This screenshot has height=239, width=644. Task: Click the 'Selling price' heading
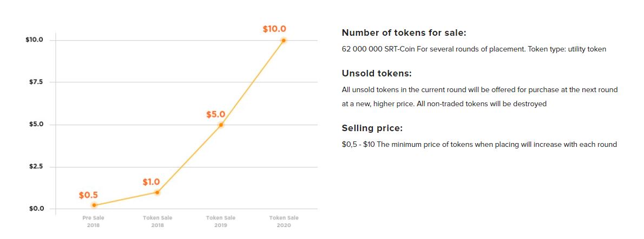[x=372, y=128]
